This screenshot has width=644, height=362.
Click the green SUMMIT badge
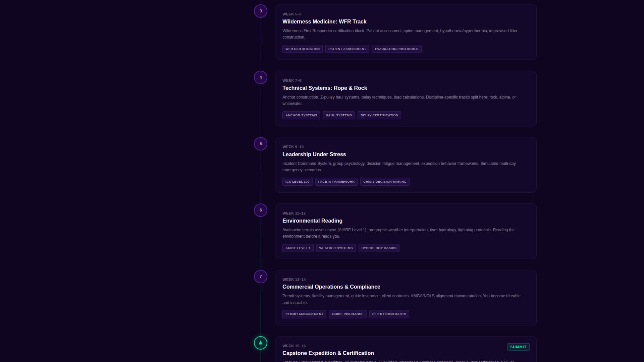pyautogui.click(x=518, y=347)
